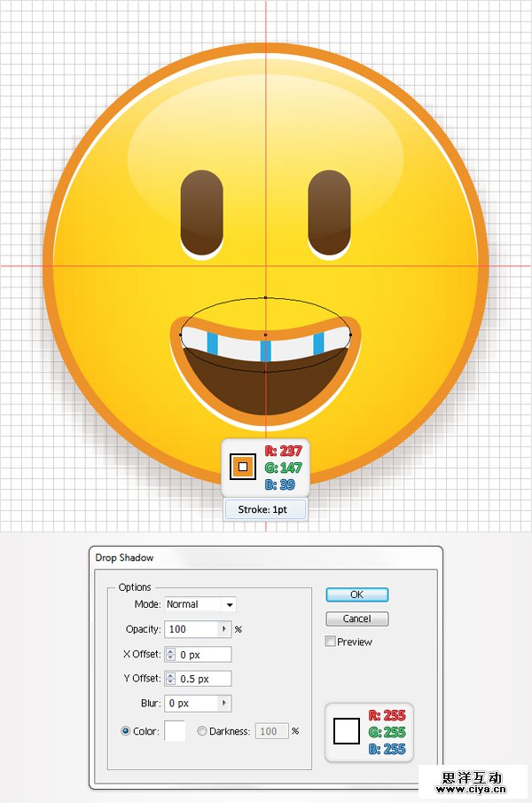The height and width of the screenshot is (803, 532).
Task: Click the Stroke: 1pt label
Action: (x=266, y=510)
